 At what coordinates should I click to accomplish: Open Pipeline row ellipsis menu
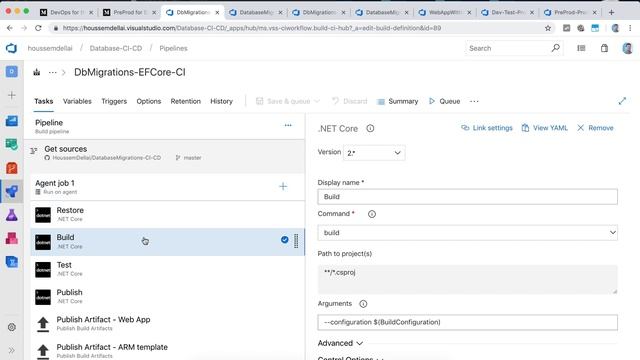coord(288,125)
